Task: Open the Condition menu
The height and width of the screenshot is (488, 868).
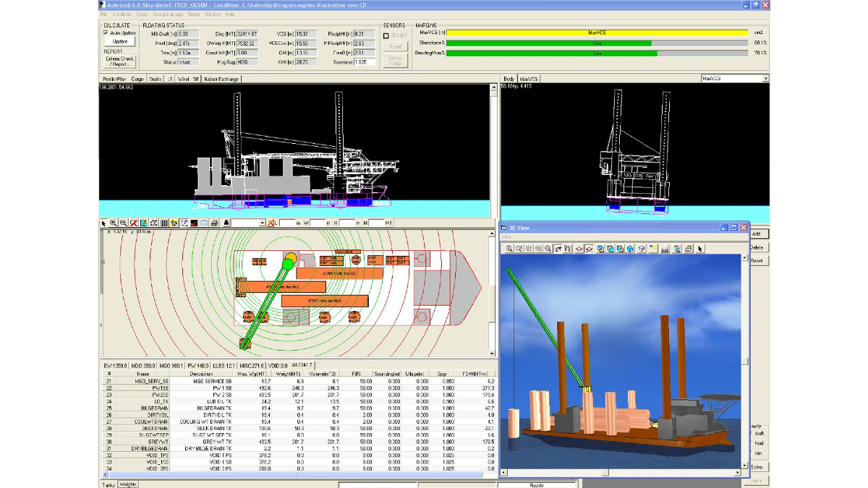Action: coord(122,14)
